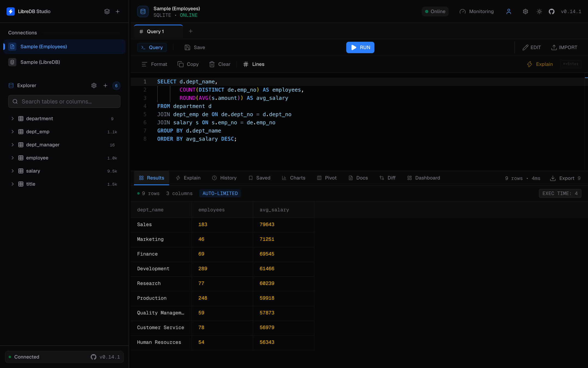Open the Dashboard tab

(x=424, y=178)
